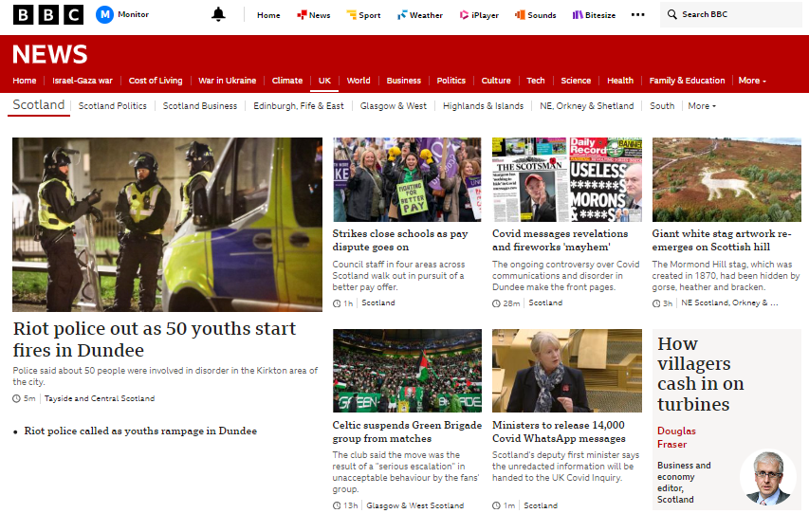Image resolution: width=809 pixels, height=532 pixels.
Task: Click the iPlayer icon in top bar
Action: pos(464,15)
